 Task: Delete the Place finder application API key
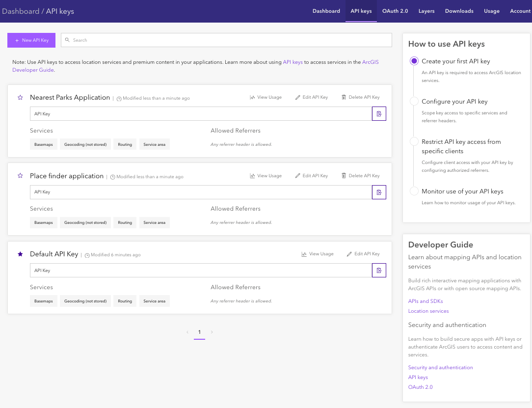(x=360, y=176)
